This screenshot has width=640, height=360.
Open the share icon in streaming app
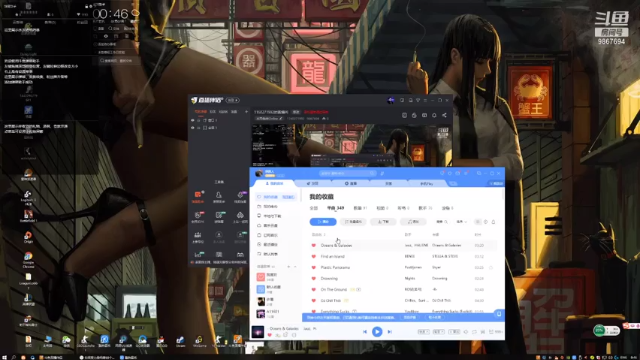tap(444, 115)
